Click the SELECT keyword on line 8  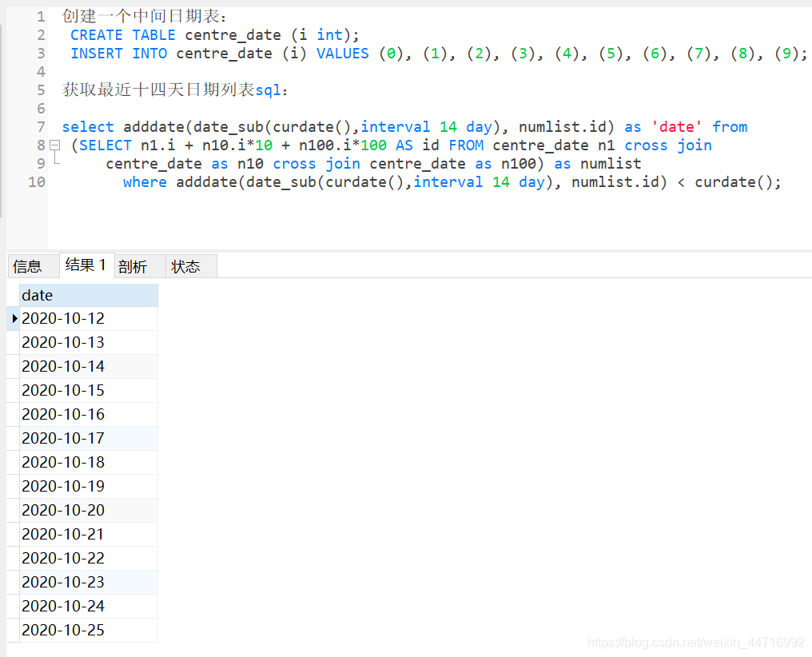[x=105, y=145]
